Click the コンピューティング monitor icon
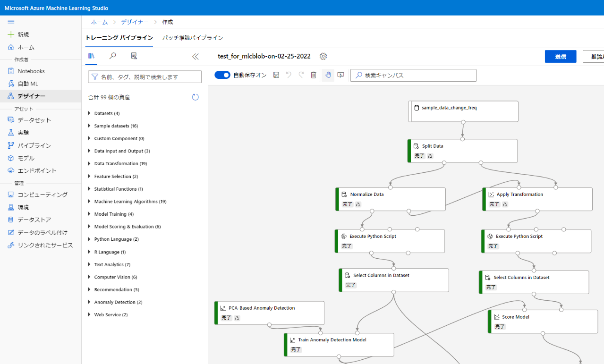604x364 pixels. click(11, 195)
